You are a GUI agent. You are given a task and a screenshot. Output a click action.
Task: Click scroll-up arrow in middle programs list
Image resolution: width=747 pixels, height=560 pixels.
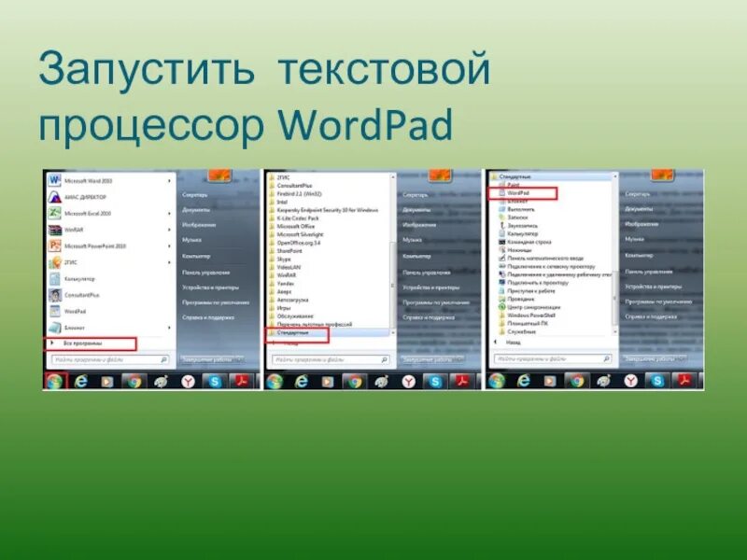tap(393, 177)
